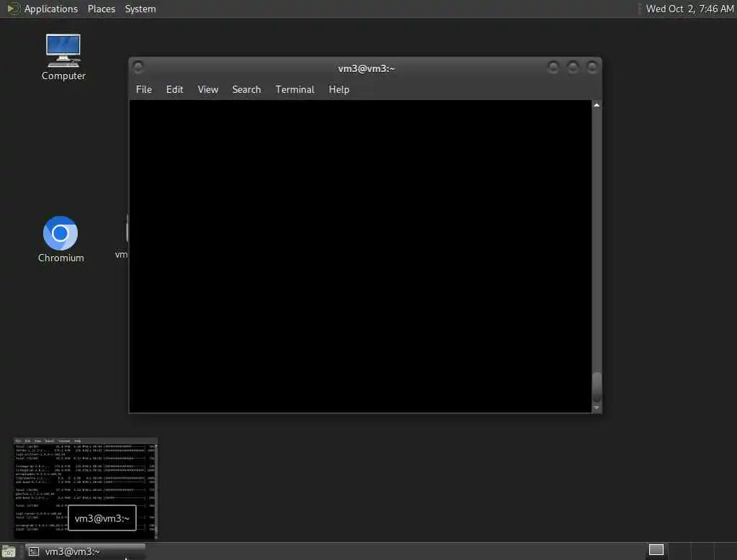Open the Terminal menu in menubar

[x=294, y=89]
